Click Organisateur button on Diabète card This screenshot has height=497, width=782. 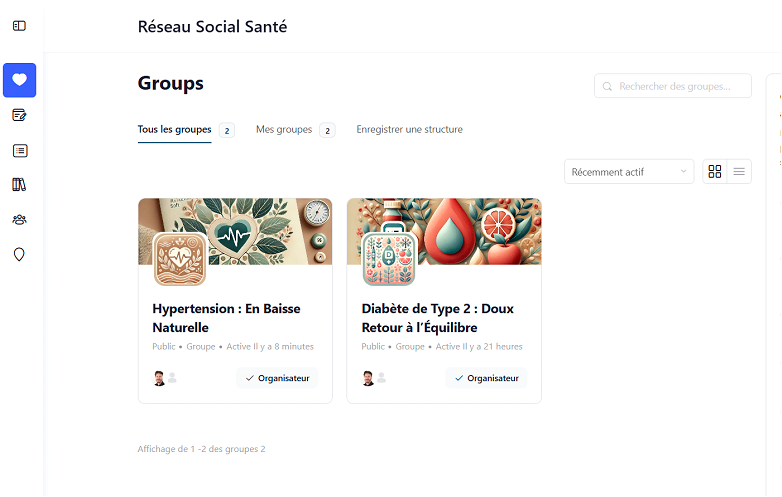[486, 378]
